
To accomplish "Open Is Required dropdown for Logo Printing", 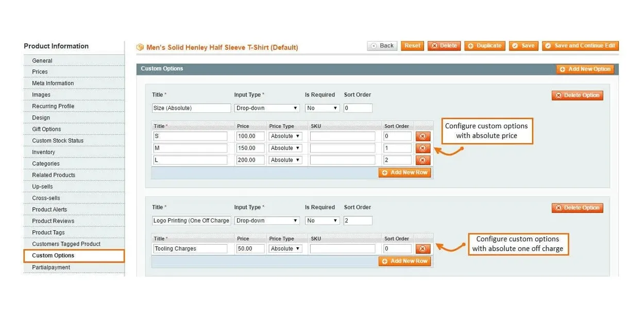I will click(322, 220).
